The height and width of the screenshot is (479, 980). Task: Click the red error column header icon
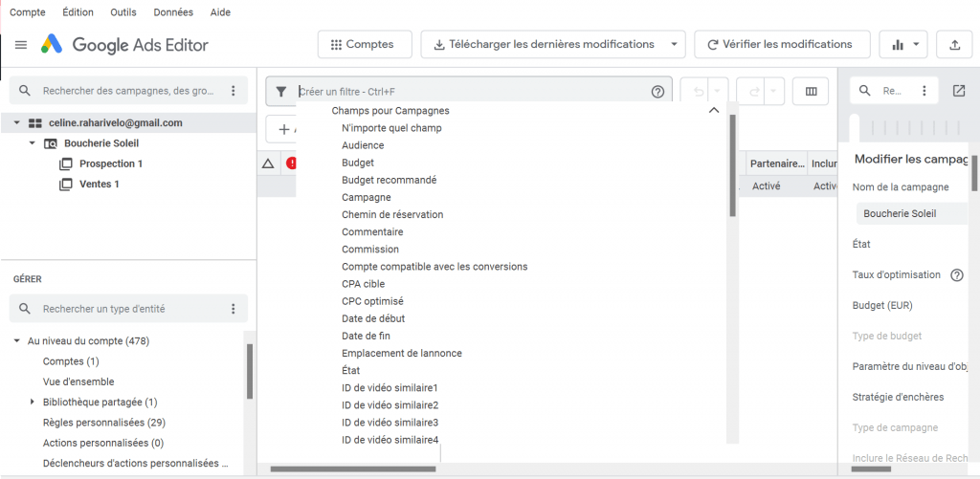[291, 163]
